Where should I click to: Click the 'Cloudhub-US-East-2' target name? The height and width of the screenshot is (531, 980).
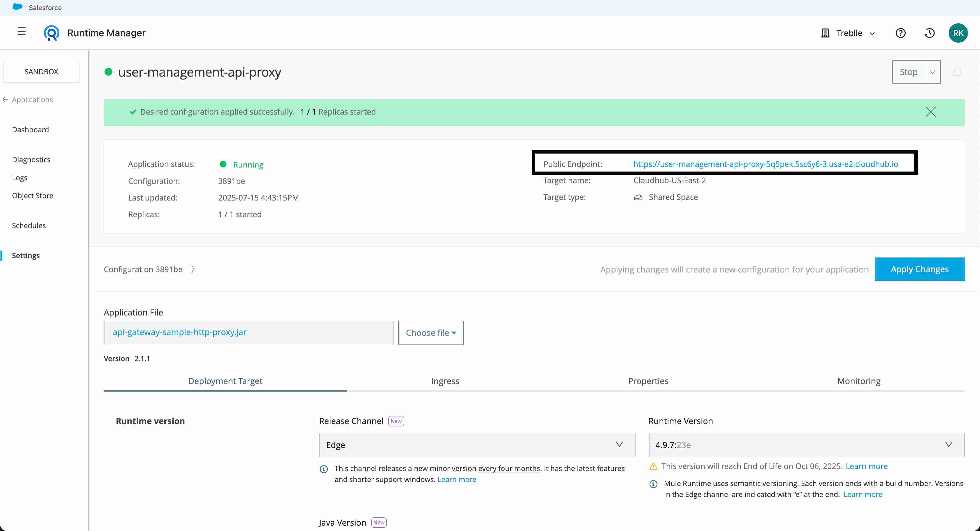point(670,181)
